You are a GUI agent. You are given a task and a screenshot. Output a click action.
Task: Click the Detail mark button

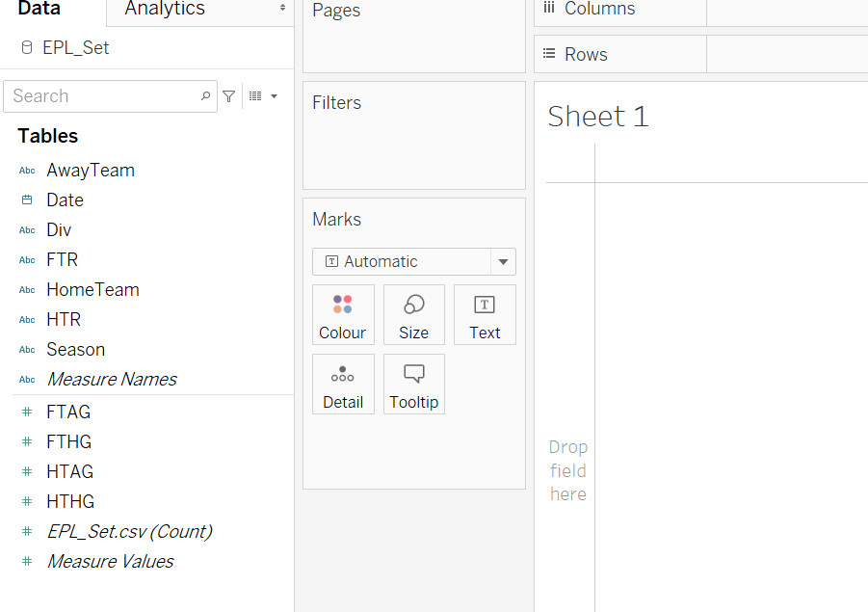(x=343, y=384)
